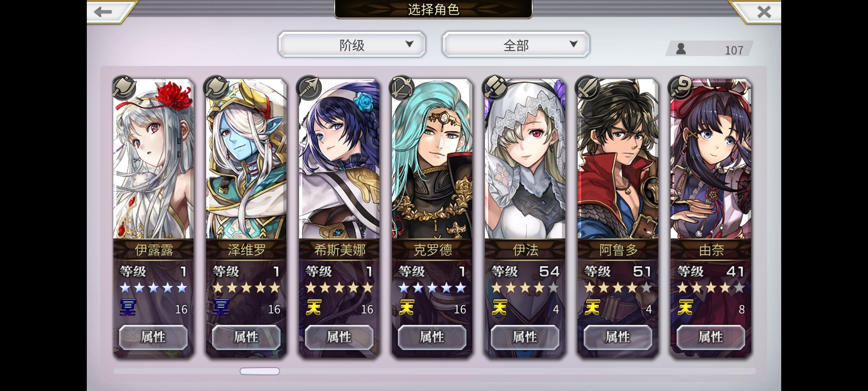Click the 属性 button under 由奈

coord(711,337)
